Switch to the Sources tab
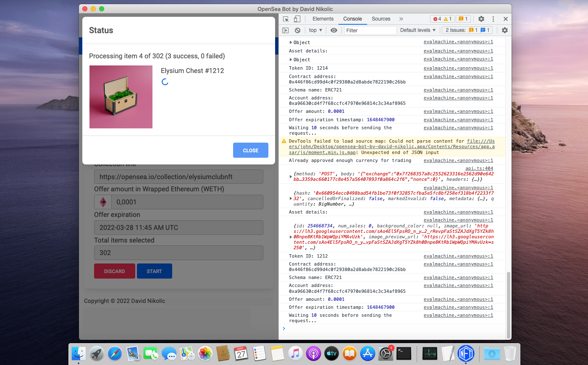This screenshot has height=365, width=588. 381,19
